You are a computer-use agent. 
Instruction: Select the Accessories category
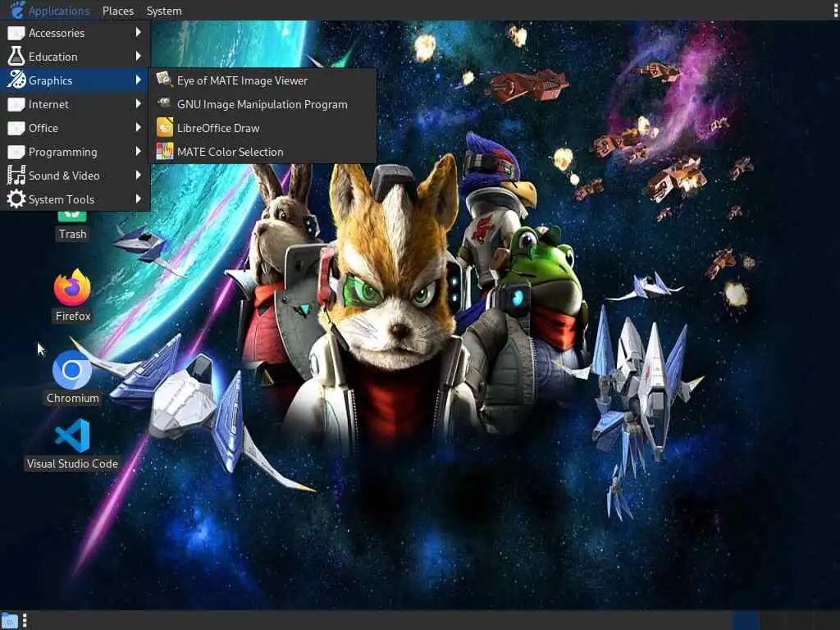75,33
